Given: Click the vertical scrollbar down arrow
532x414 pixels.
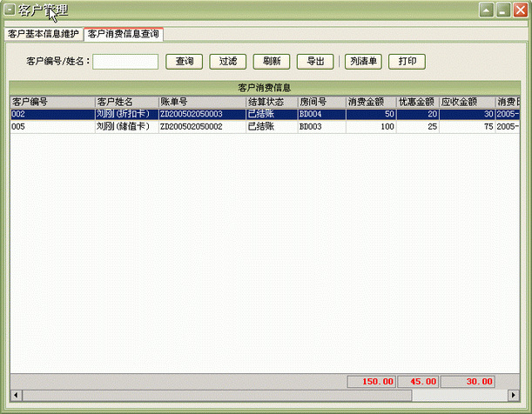Looking at the screenshot, I should coord(514,383).
